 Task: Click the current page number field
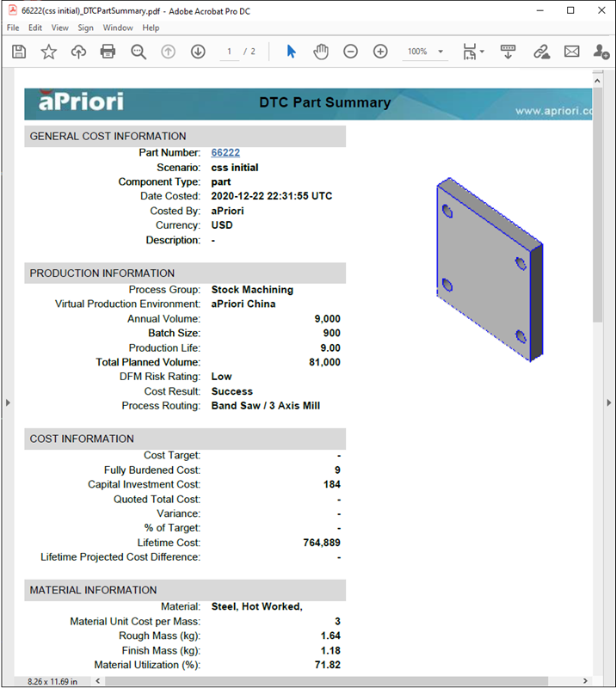(x=229, y=52)
